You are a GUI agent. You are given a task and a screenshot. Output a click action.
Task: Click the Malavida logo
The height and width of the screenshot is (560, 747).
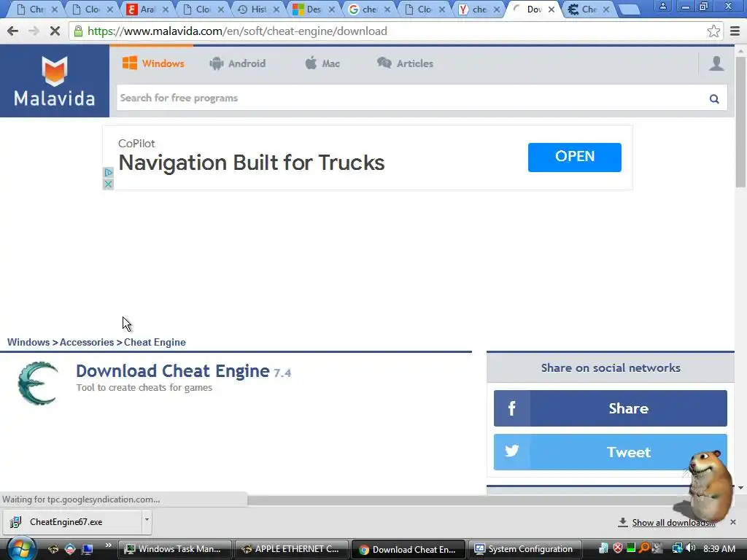[x=54, y=81]
